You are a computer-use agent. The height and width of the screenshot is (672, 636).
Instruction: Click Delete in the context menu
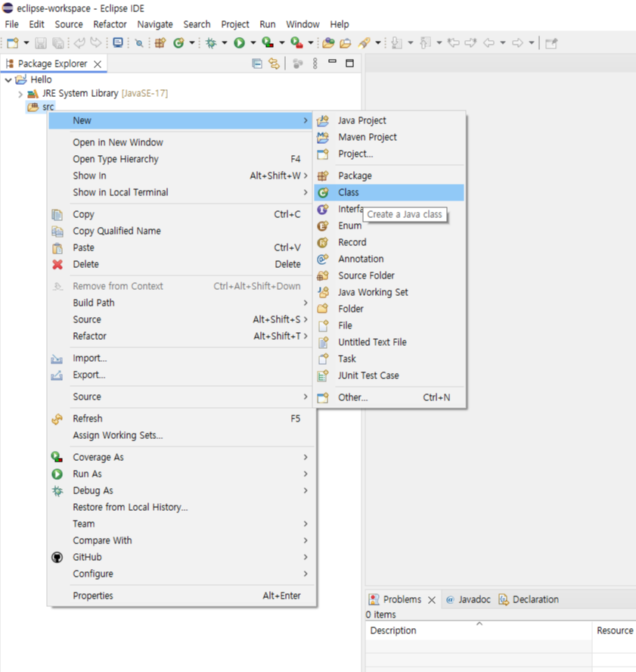pyautogui.click(x=181, y=264)
